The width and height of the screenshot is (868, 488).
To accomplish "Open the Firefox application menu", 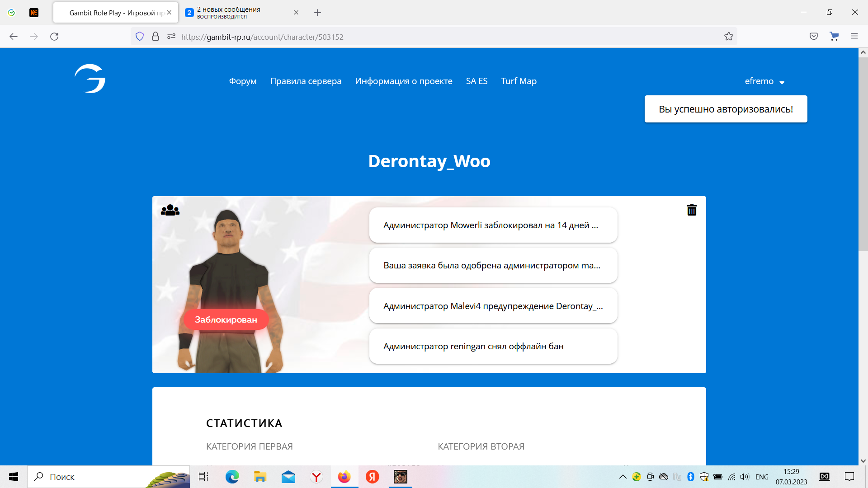I will pyautogui.click(x=854, y=37).
